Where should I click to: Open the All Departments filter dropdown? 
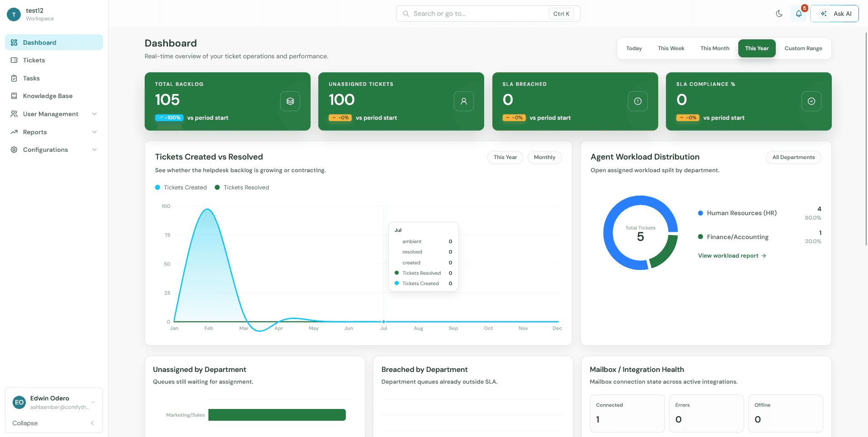[x=793, y=157]
